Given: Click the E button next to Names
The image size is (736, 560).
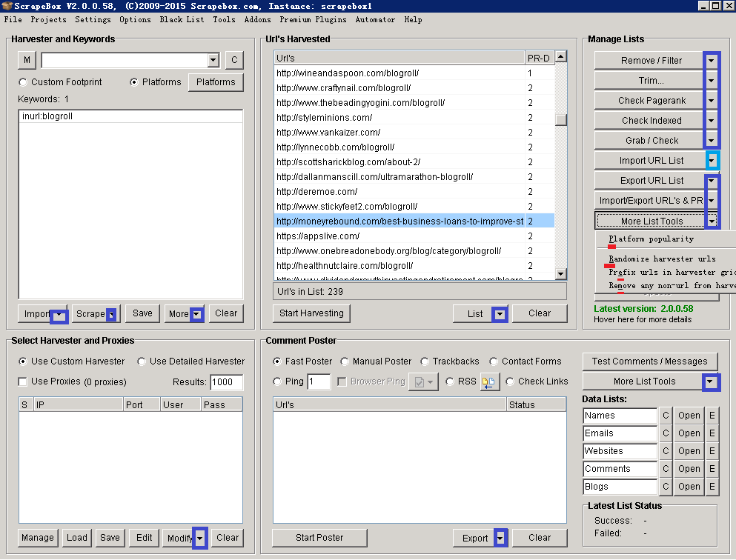Looking at the screenshot, I should click(x=712, y=416).
